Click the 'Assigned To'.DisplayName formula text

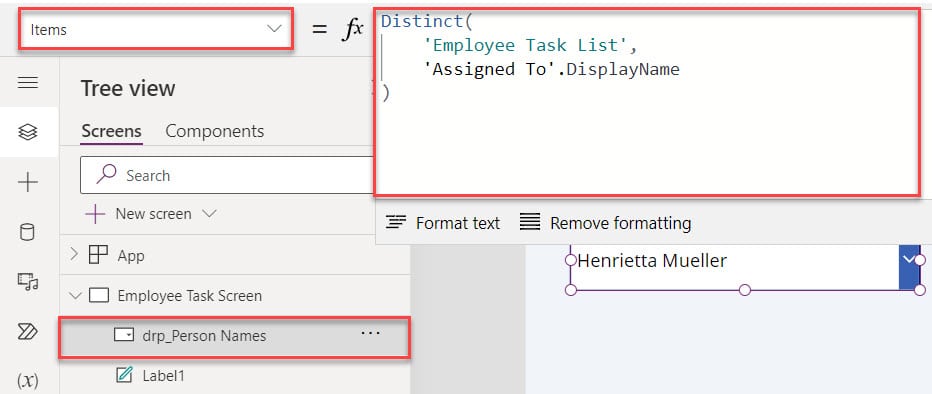coord(551,70)
